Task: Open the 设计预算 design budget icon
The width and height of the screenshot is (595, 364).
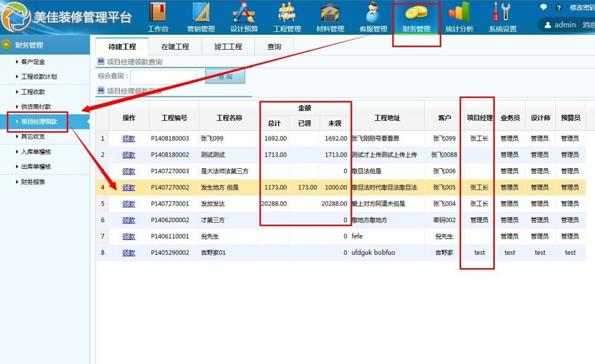Action: (244, 13)
